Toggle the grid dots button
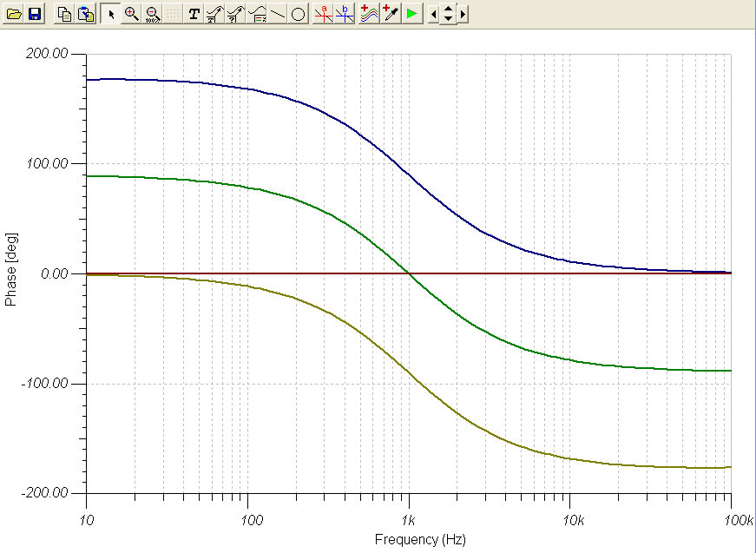756x553 pixels. [173, 14]
